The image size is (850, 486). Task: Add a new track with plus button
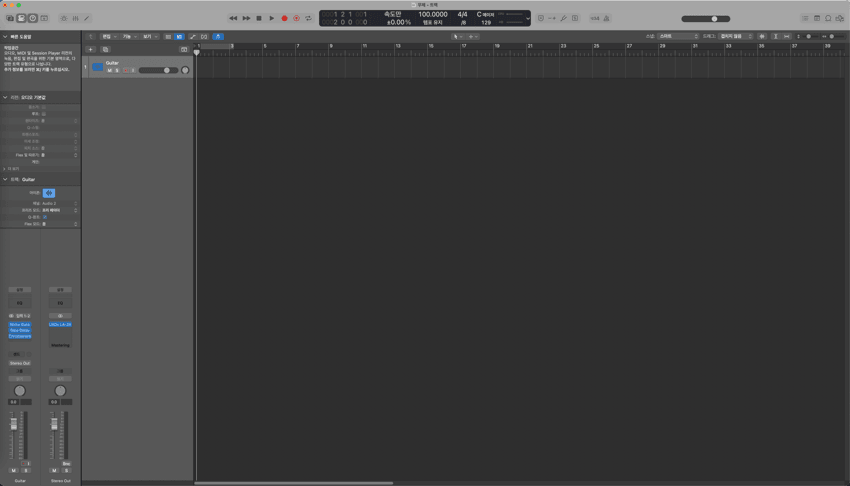[x=90, y=49]
